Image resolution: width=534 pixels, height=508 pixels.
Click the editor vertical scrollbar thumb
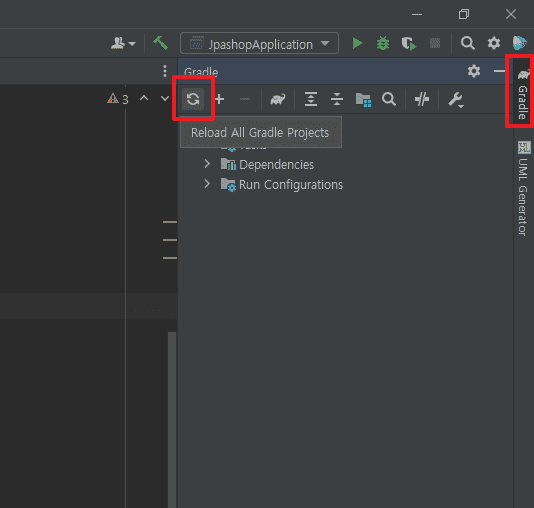[x=172, y=419]
